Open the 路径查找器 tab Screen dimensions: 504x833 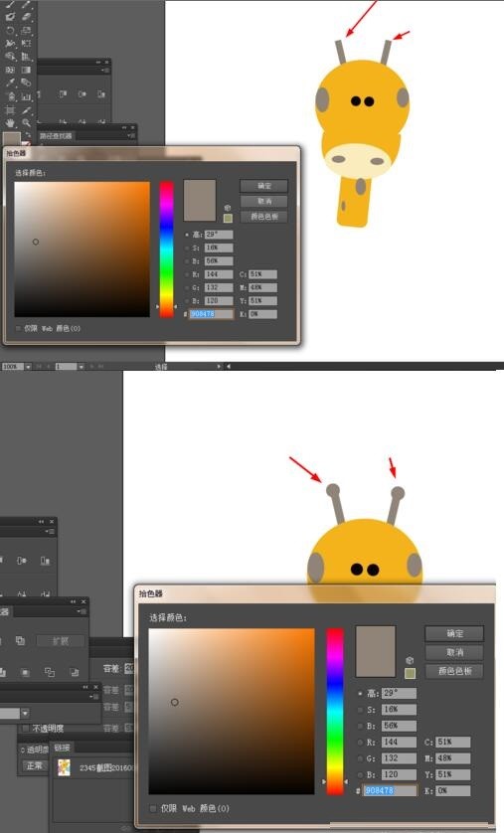tap(56, 136)
